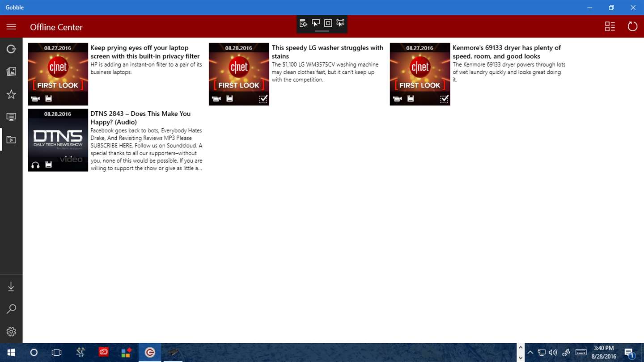Click the 08.28.2016 date on the LG washer card
The image size is (644, 362).
coord(239,48)
